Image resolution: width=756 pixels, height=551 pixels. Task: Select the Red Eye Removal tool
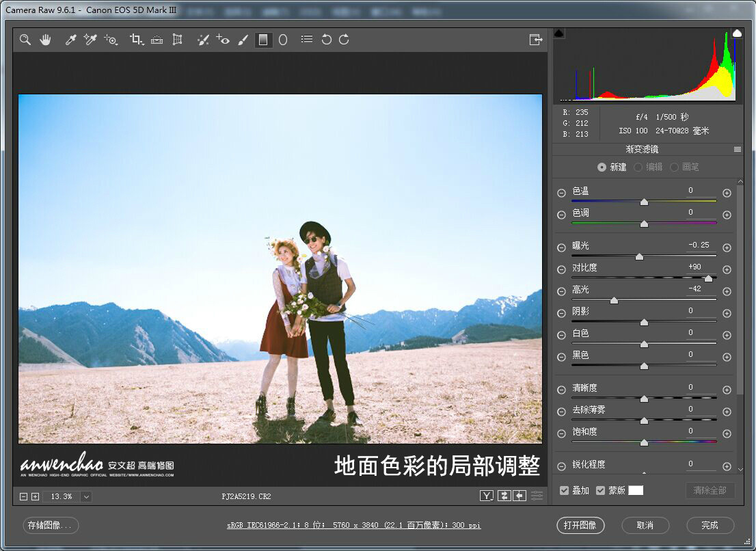click(223, 40)
